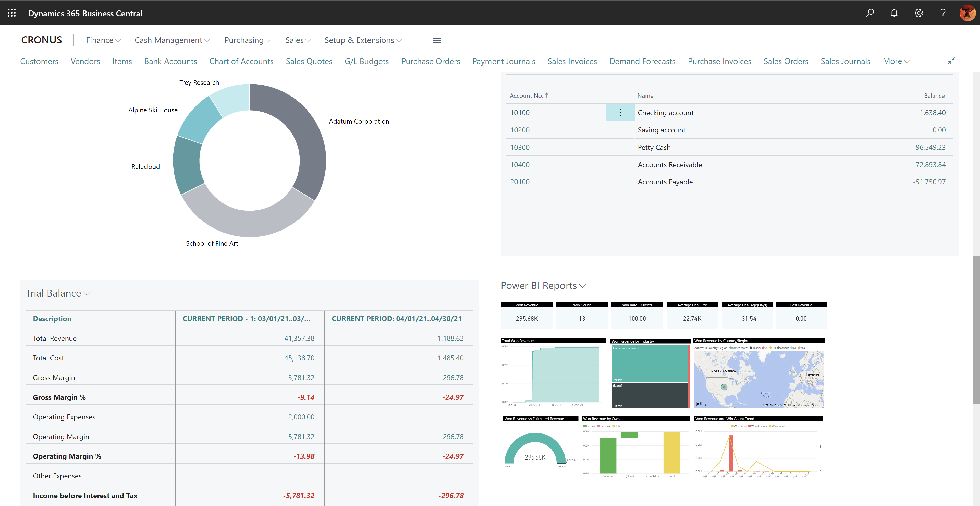Collapse the page with the arrows icon

pos(951,61)
